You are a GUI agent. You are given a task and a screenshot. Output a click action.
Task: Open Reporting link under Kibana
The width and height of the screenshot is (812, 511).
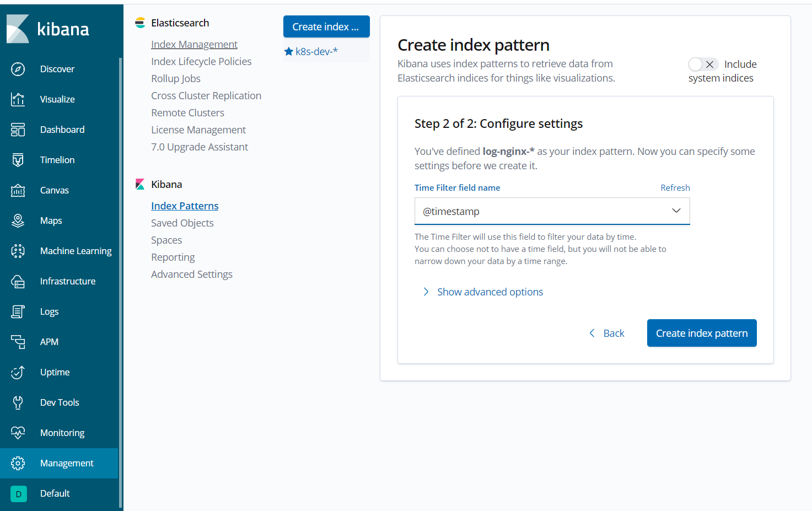(x=173, y=257)
